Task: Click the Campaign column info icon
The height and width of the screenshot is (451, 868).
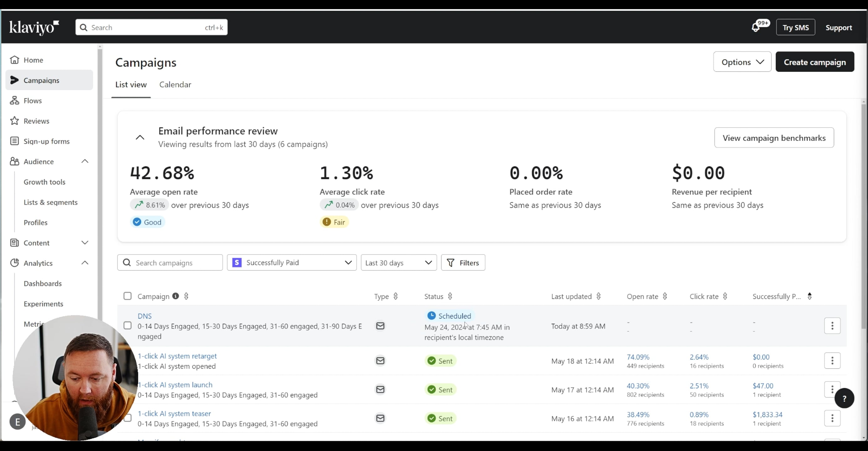Action: coord(176,296)
